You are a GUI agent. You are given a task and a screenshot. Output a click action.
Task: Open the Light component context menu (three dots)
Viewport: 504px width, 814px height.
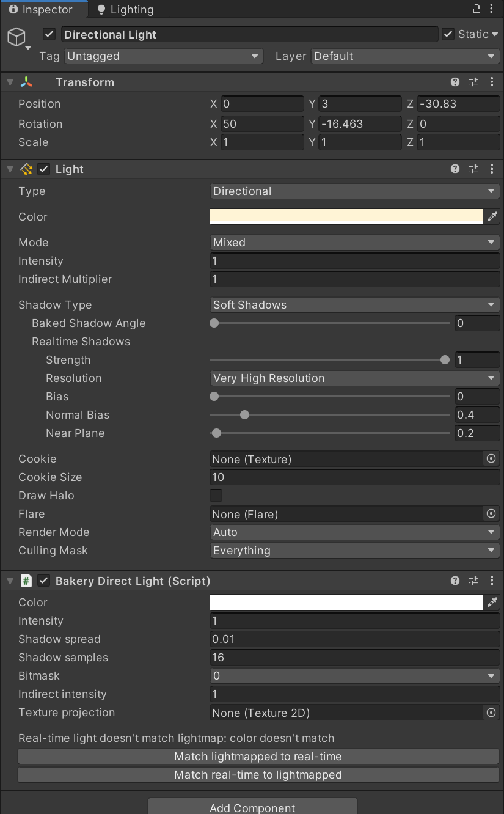(492, 169)
